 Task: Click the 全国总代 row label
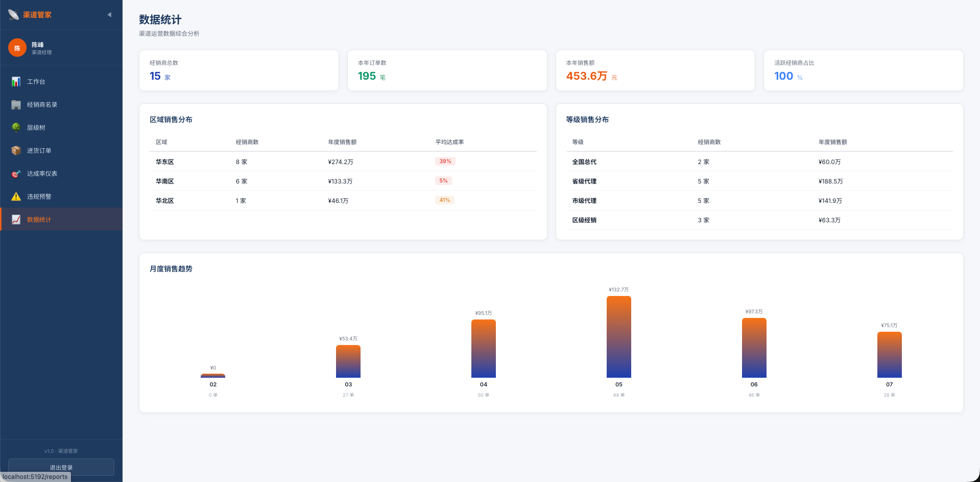584,162
